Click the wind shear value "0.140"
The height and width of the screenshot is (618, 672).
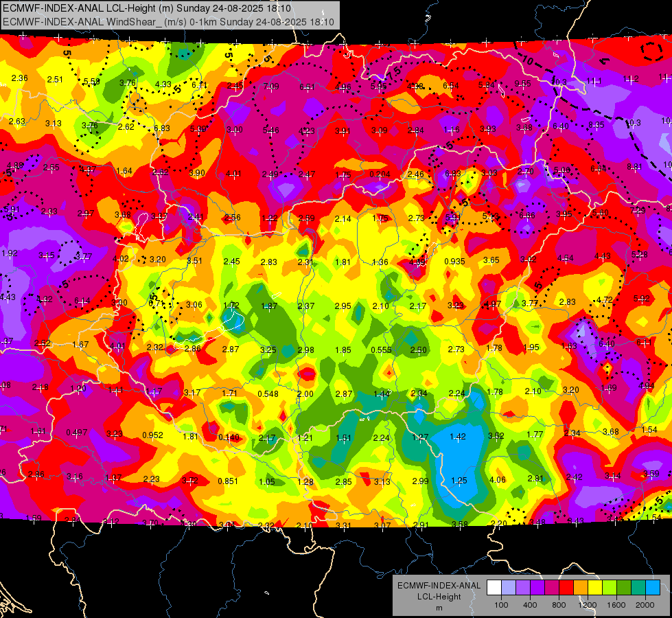click(229, 437)
